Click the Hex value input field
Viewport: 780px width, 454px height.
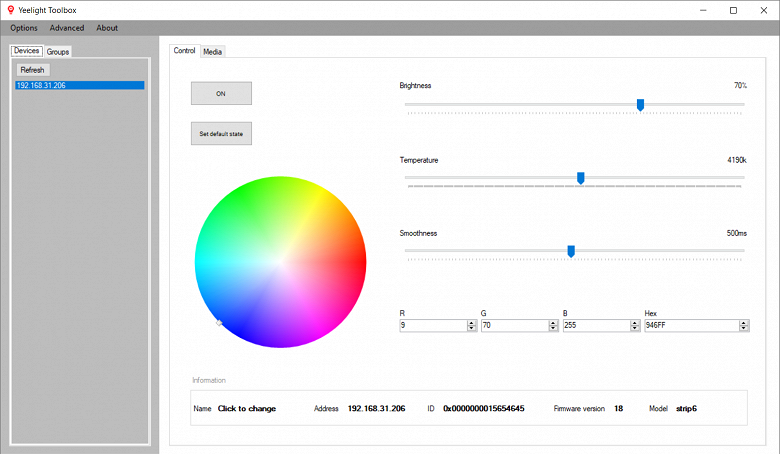(x=691, y=325)
